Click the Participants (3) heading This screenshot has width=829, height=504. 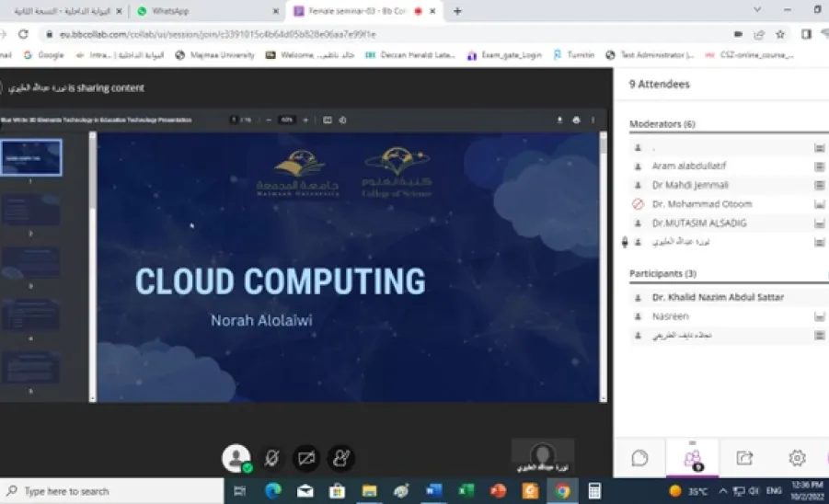(662, 273)
